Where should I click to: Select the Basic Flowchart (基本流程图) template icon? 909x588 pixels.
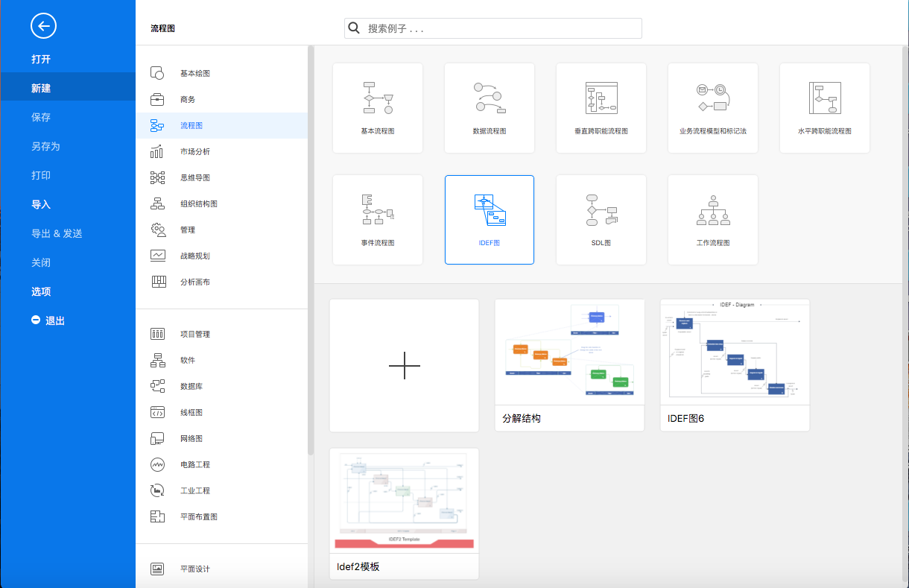click(378, 98)
